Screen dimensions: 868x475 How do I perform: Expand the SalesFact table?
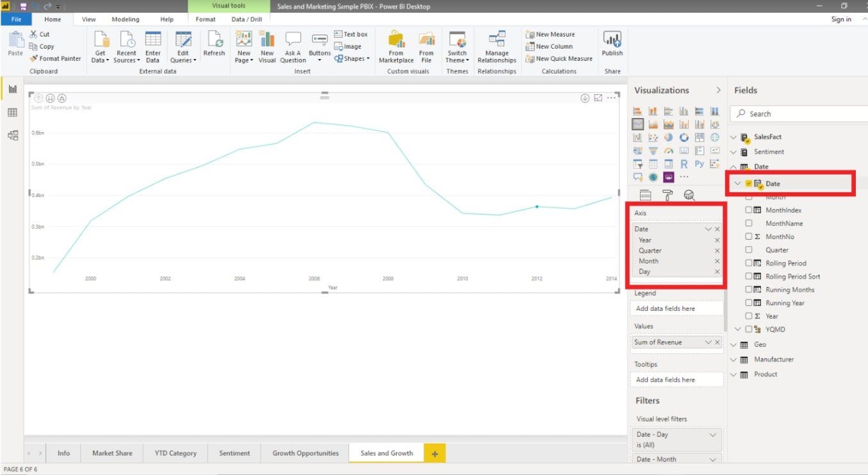[x=734, y=137]
